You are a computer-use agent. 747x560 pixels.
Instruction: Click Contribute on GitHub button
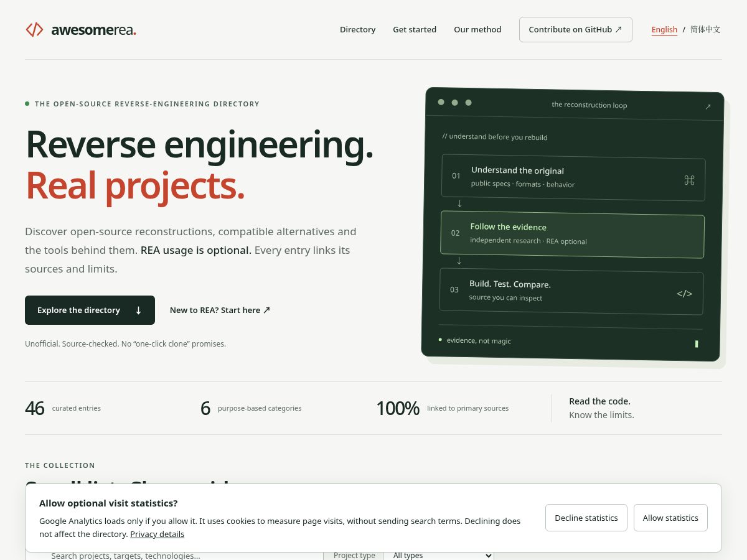(x=575, y=29)
